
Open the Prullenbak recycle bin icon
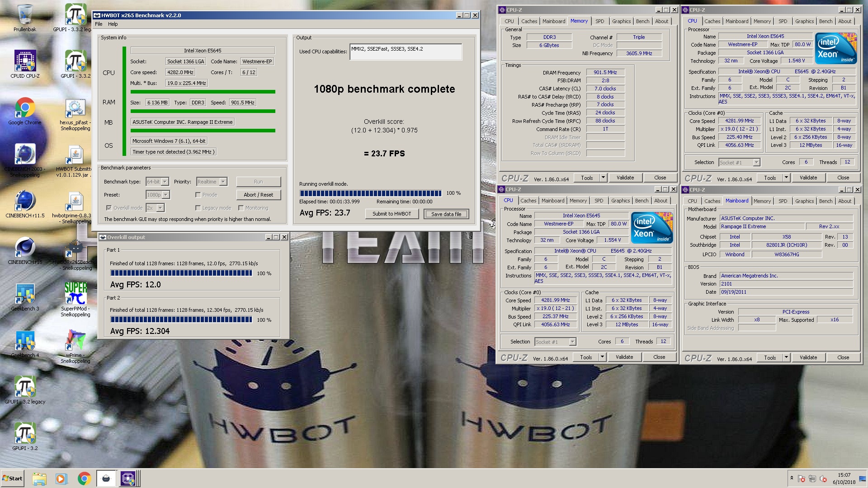tap(25, 18)
